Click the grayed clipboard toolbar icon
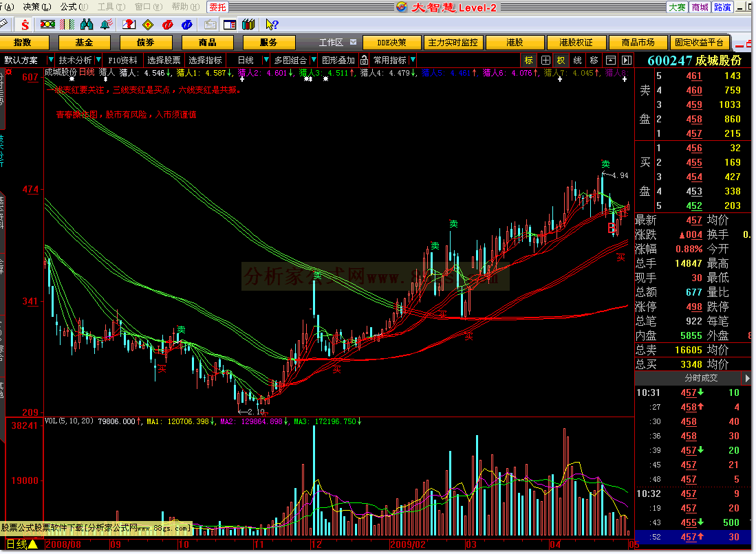The image size is (756, 554). coord(210,25)
